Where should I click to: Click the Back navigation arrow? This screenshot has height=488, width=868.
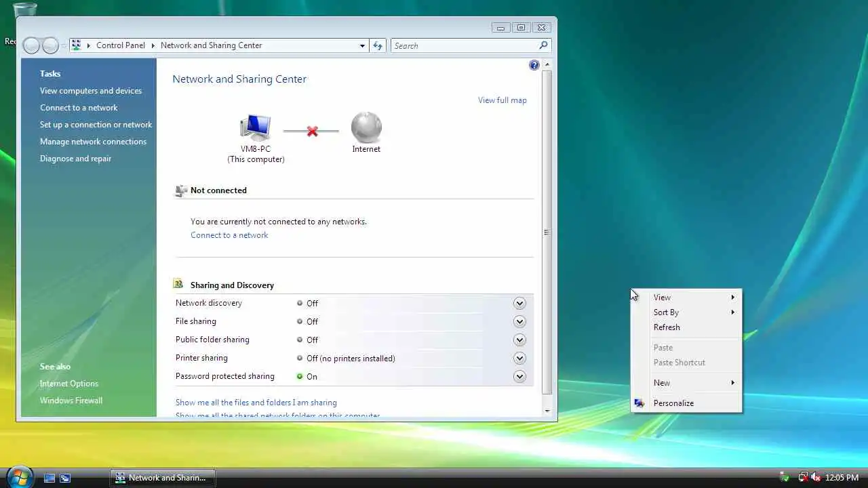point(31,45)
